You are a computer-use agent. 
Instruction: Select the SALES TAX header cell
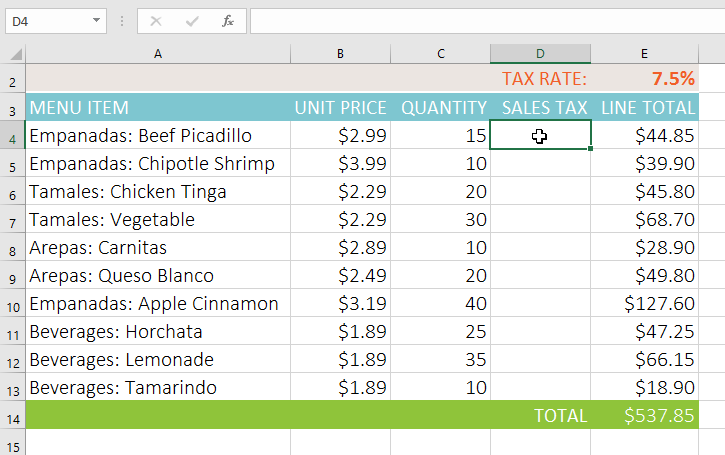tap(540, 108)
